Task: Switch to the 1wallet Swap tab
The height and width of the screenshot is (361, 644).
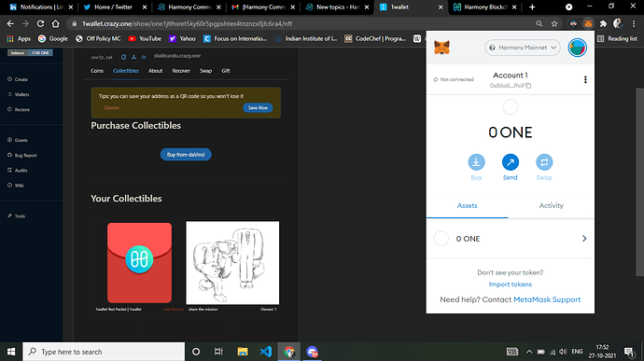Action: (x=205, y=71)
